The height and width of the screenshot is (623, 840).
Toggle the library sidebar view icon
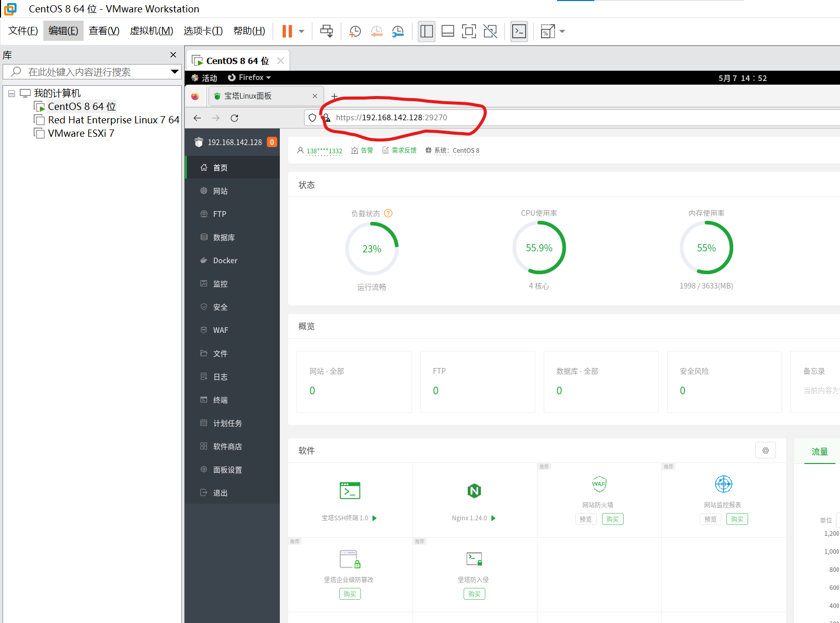pos(426,31)
